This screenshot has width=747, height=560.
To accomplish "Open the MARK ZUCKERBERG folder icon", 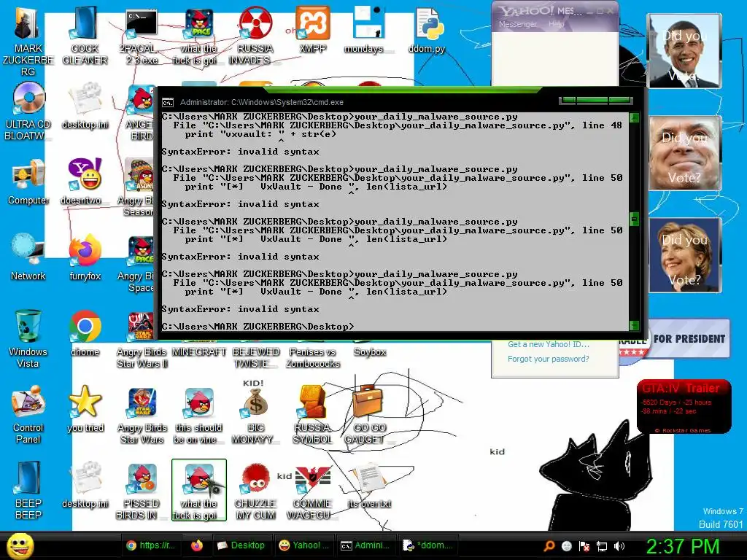I will click(x=28, y=24).
